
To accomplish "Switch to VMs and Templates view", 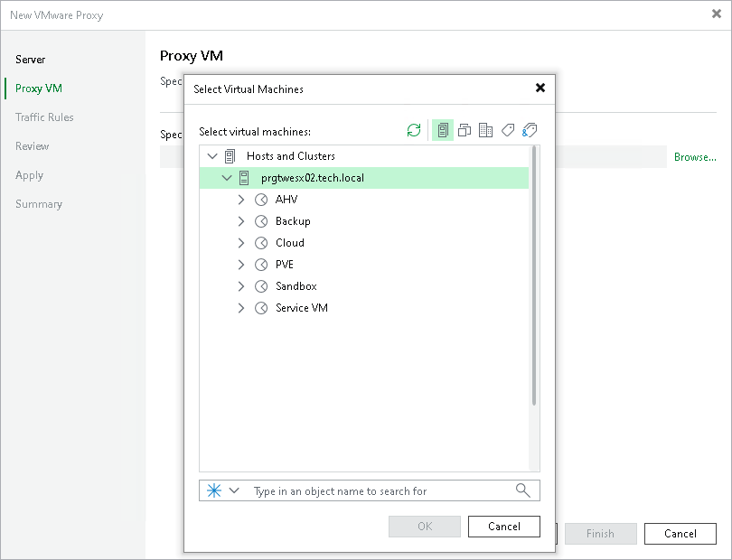I will tap(464, 129).
